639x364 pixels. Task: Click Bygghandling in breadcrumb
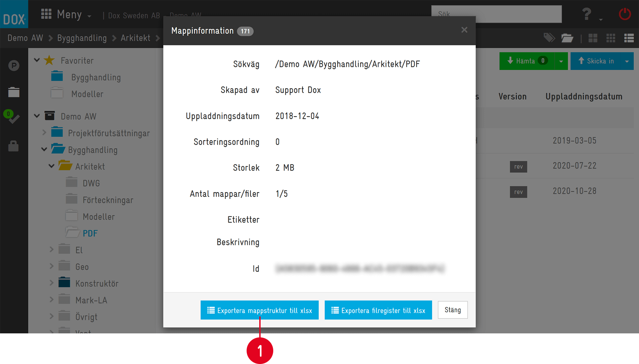[82, 38]
